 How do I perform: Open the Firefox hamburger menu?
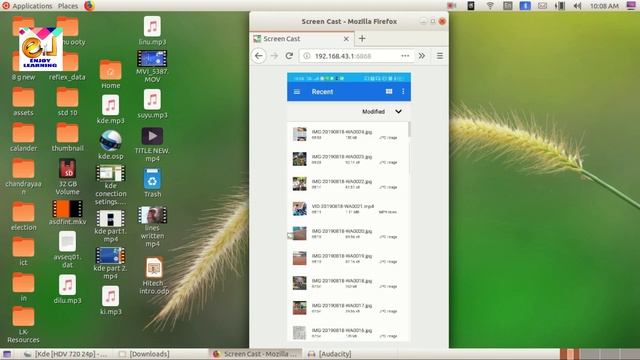click(440, 56)
